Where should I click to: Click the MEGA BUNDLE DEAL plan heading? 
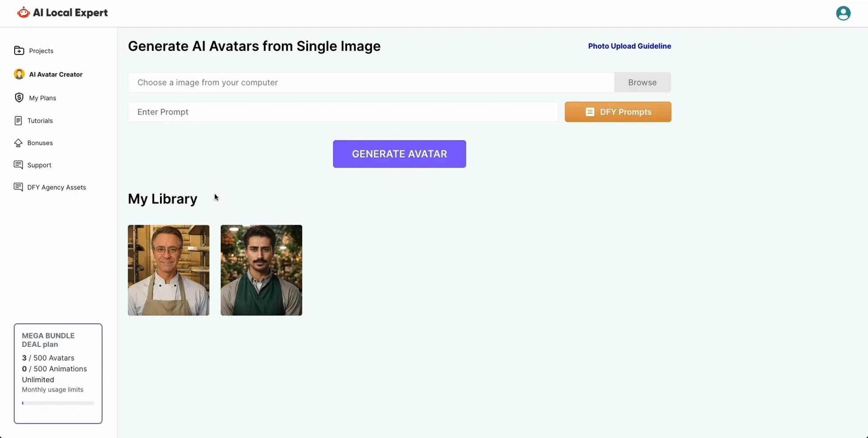point(48,340)
